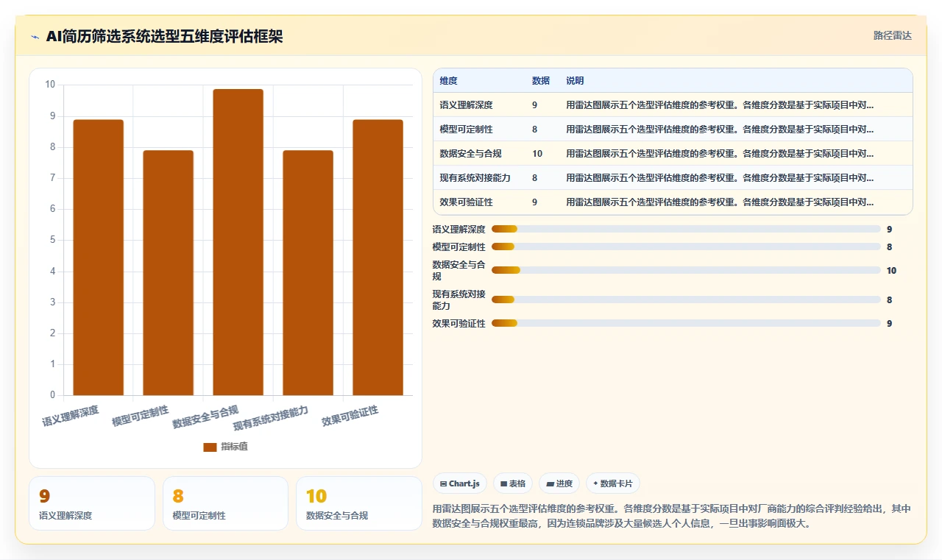
Task: Select the 语义理解深度 table row name
Action: (x=467, y=105)
